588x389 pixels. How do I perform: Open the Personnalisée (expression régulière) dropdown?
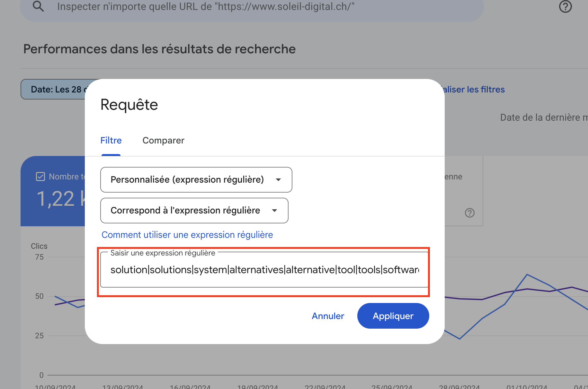196,180
